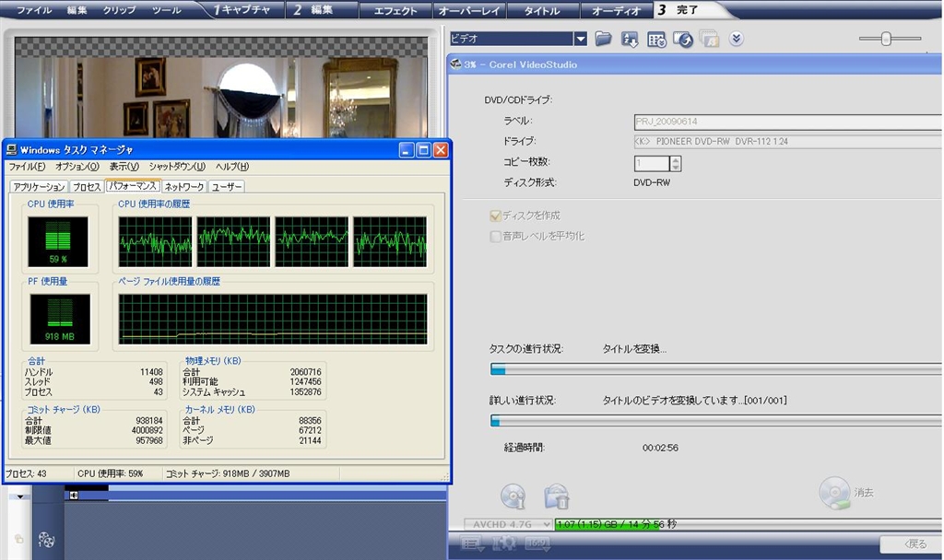Click the disc information icon
Screen dimensions: 944x560
[x=513, y=496]
